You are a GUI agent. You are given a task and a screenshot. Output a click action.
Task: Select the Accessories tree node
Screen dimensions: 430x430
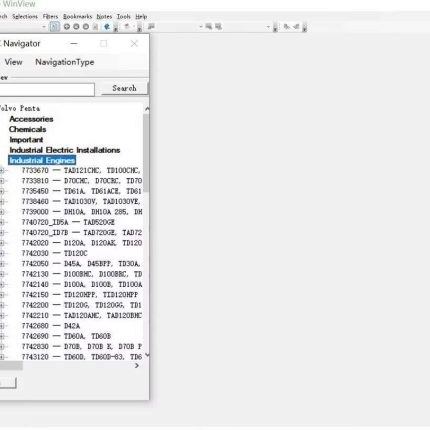click(x=31, y=119)
